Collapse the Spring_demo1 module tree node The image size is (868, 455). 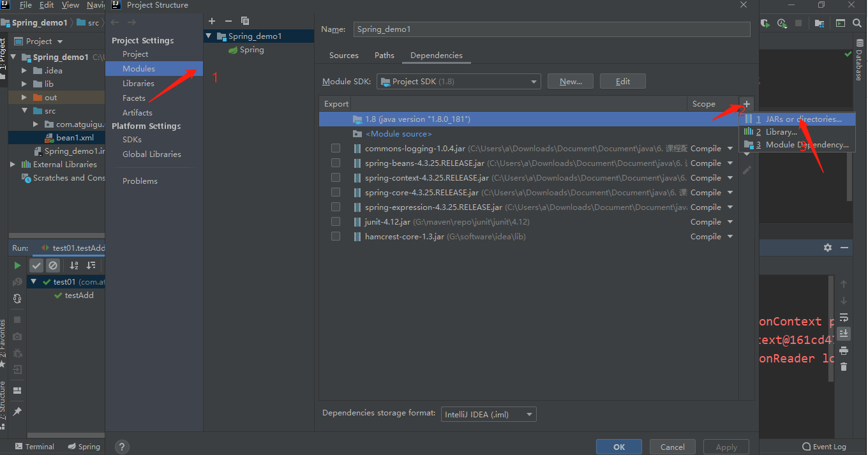pos(209,36)
